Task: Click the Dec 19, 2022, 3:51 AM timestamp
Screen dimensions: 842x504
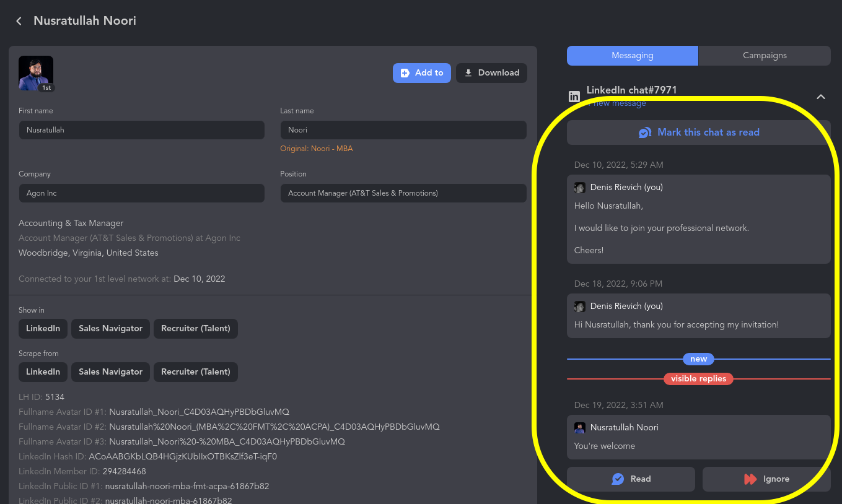Action: [619, 406]
